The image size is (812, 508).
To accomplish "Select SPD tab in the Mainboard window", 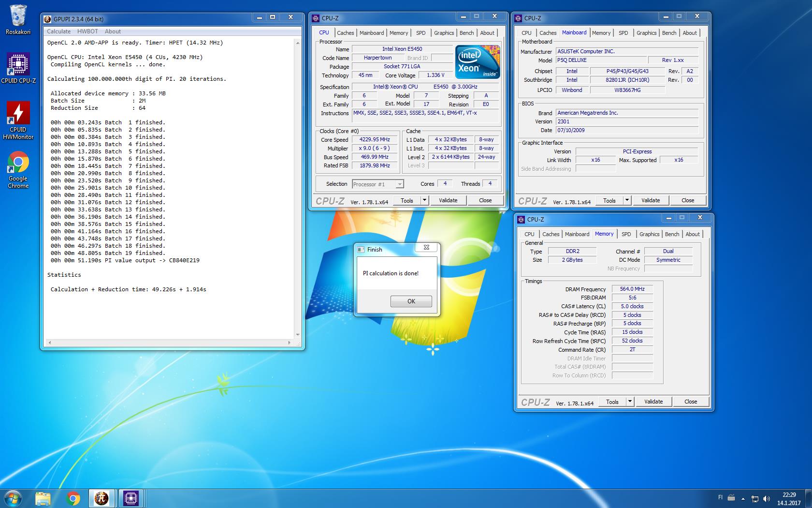I will point(623,33).
